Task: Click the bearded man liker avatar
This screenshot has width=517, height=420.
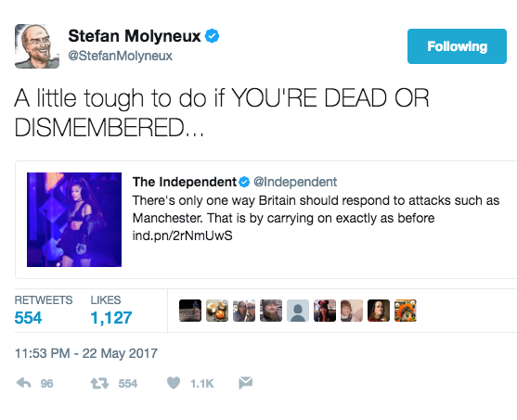Action: (x=271, y=311)
